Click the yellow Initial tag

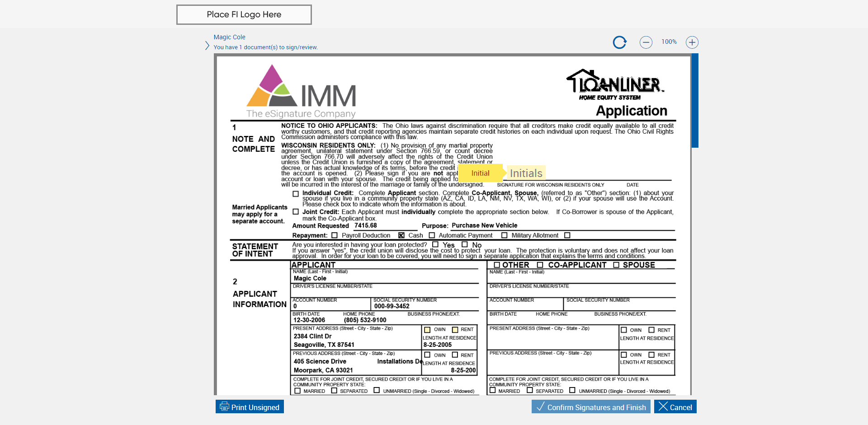[480, 173]
